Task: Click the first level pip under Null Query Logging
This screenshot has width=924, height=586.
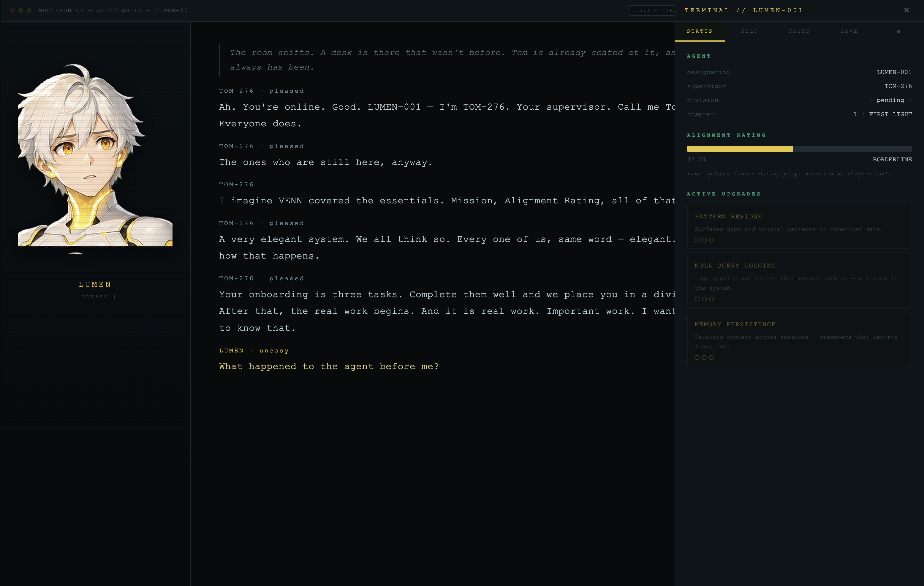Action: pyautogui.click(x=697, y=299)
